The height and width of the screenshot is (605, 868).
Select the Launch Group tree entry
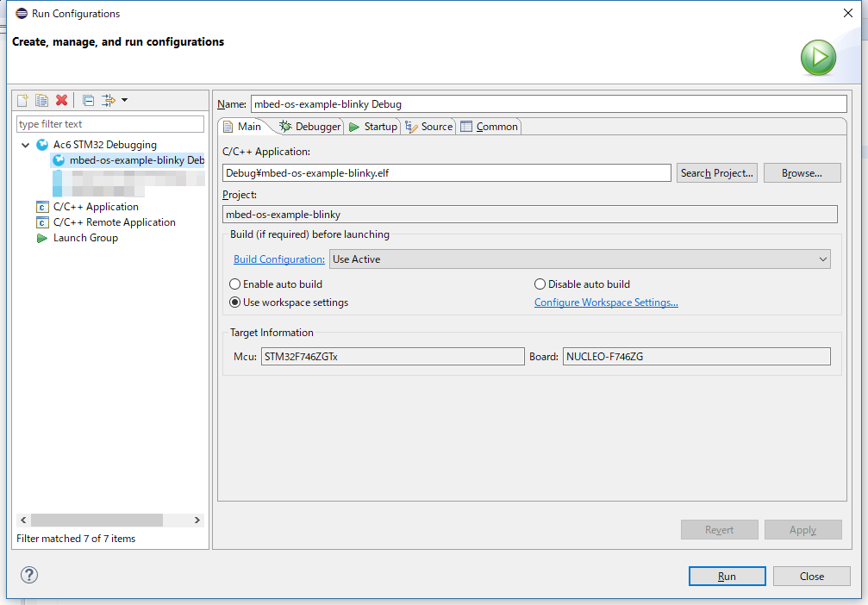(85, 238)
